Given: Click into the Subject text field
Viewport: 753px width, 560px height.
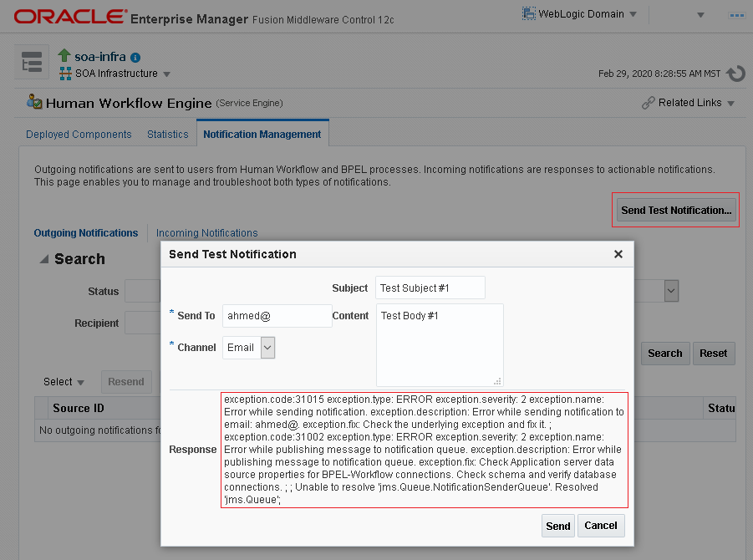Looking at the screenshot, I should pos(430,288).
